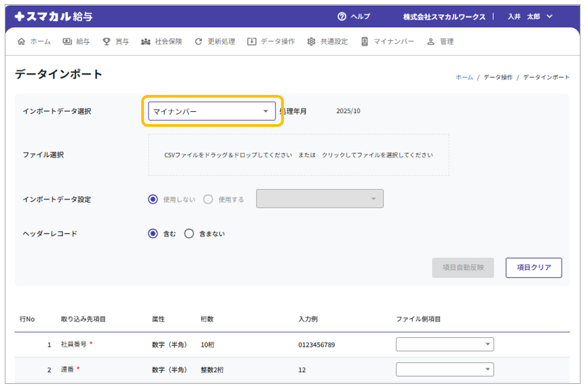Expand the マイナンバー import data dropdown

click(212, 111)
